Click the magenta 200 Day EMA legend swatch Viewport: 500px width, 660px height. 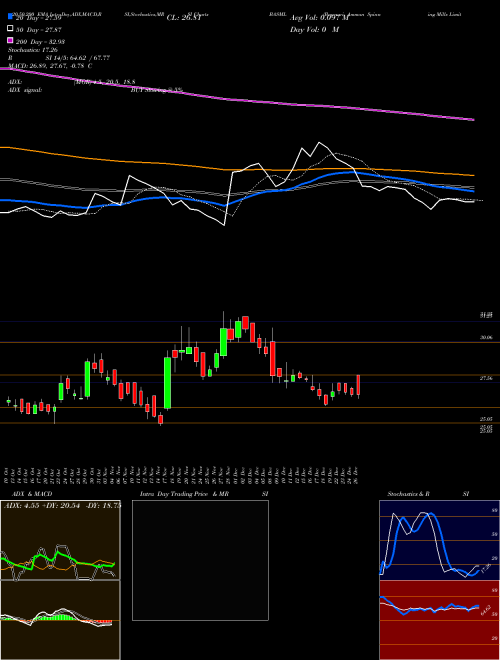(10, 40)
